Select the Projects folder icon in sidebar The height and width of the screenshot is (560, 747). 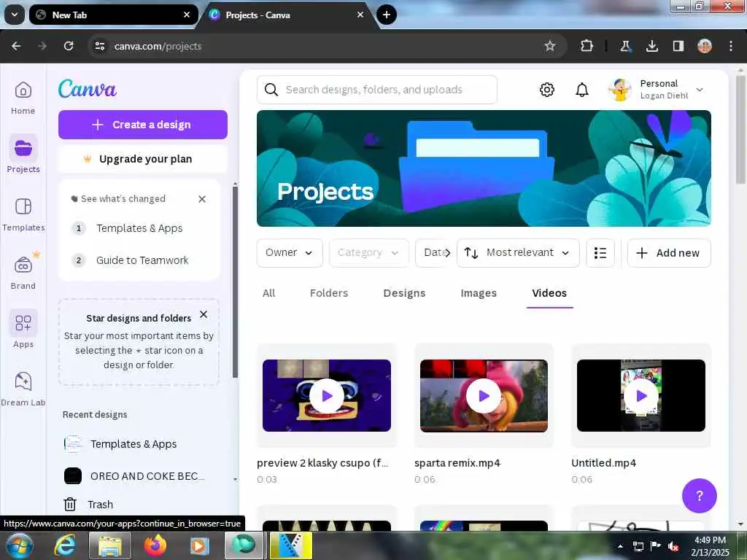[x=23, y=148]
